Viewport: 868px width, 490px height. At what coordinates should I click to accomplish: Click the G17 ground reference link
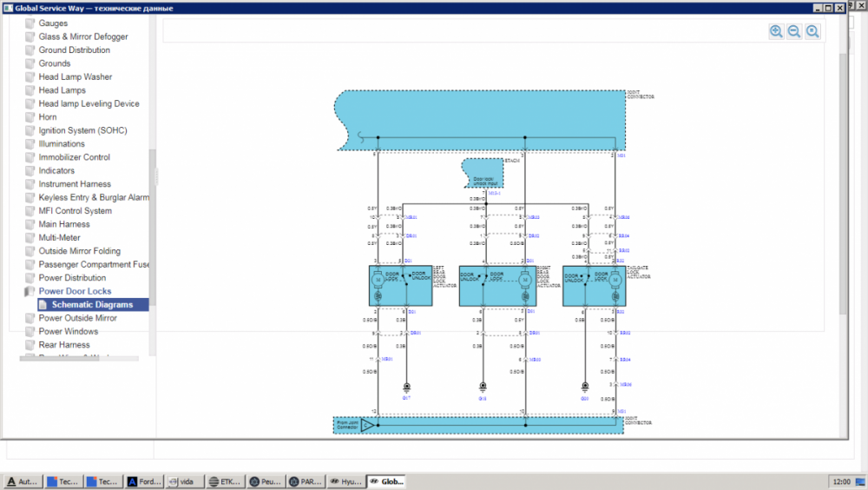tap(406, 398)
